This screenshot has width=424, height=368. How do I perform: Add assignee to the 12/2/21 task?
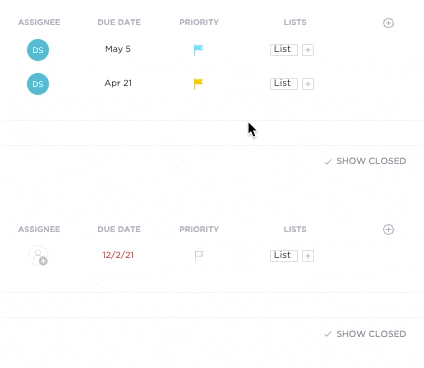pyautogui.click(x=38, y=256)
